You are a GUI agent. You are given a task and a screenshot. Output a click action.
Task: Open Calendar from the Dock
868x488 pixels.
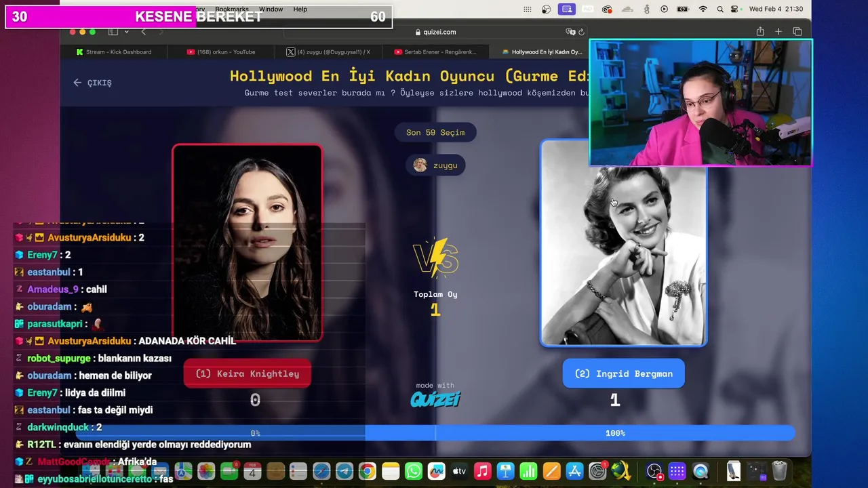[x=252, y=471]
